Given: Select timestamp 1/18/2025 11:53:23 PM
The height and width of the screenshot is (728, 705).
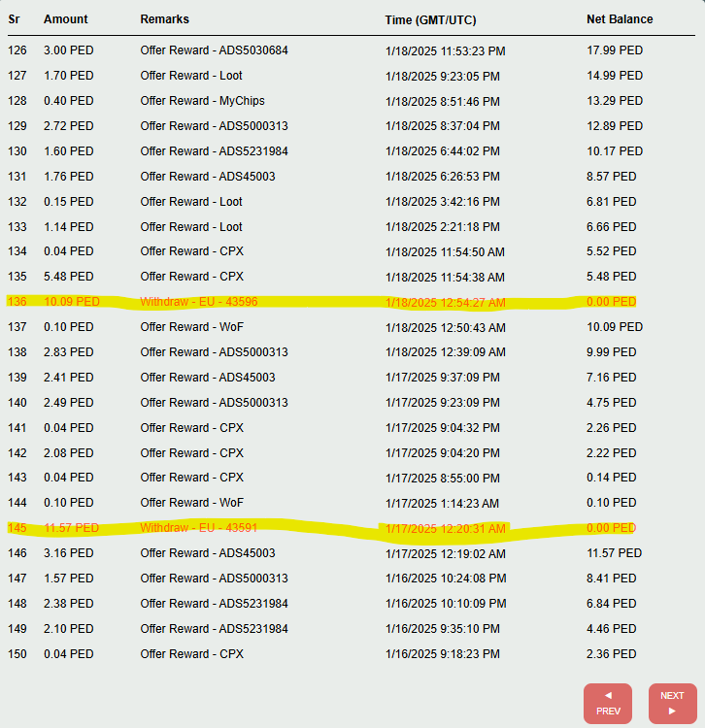Looking at the screenshot, I should [x=445, y=51].
